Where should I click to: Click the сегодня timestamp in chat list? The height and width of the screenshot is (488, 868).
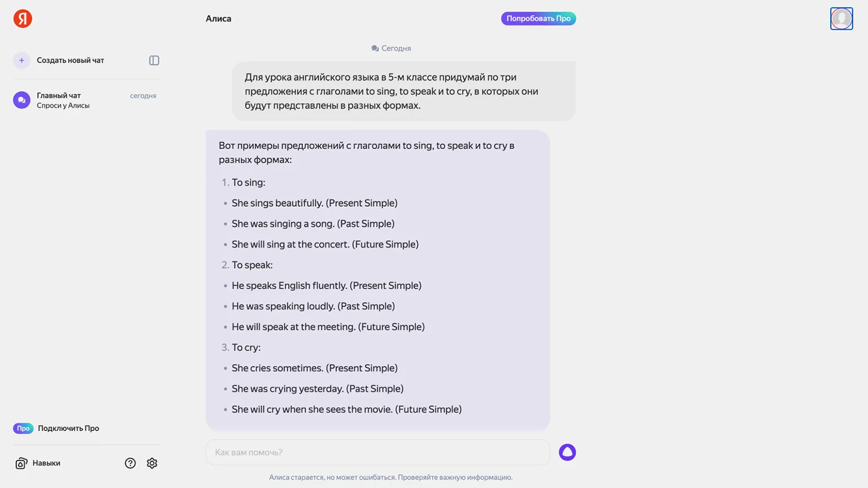point(143,96)
